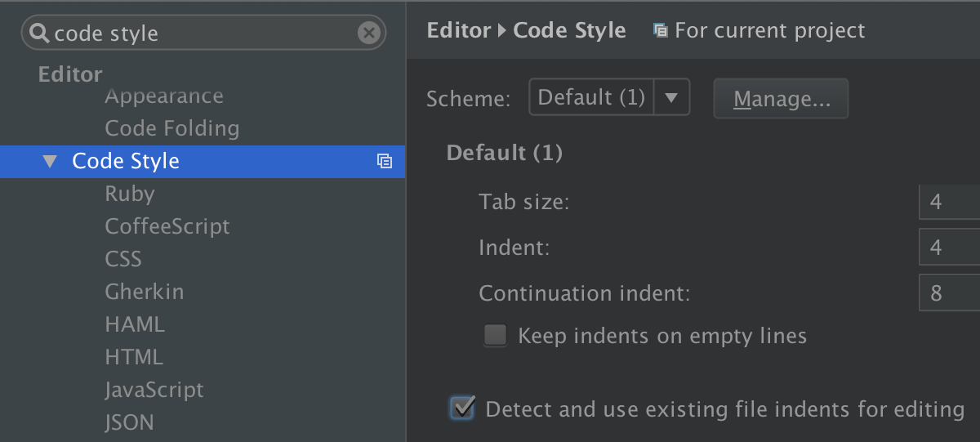Click the Continuation indent field

(x=949, y=293)
